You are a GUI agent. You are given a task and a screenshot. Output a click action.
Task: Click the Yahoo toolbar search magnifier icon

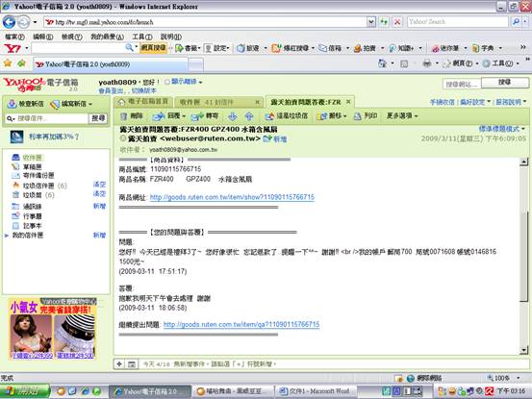click(x=129, y=48)
